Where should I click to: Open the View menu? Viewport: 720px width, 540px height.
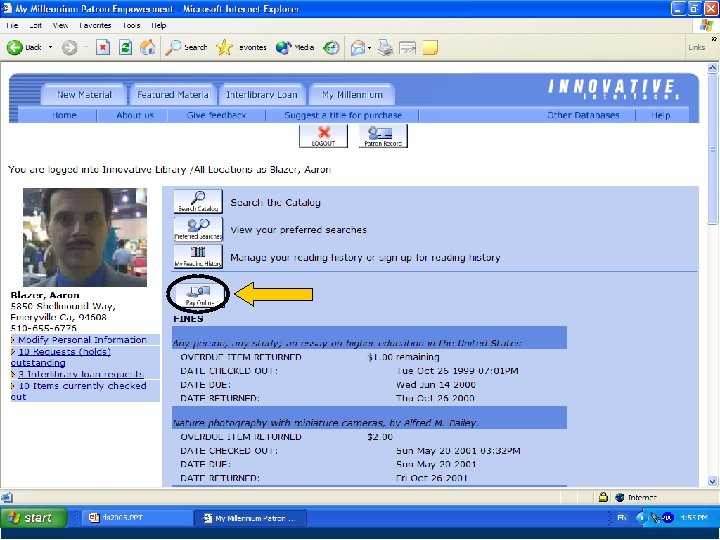pyautogui.click(x=60, y=25)
